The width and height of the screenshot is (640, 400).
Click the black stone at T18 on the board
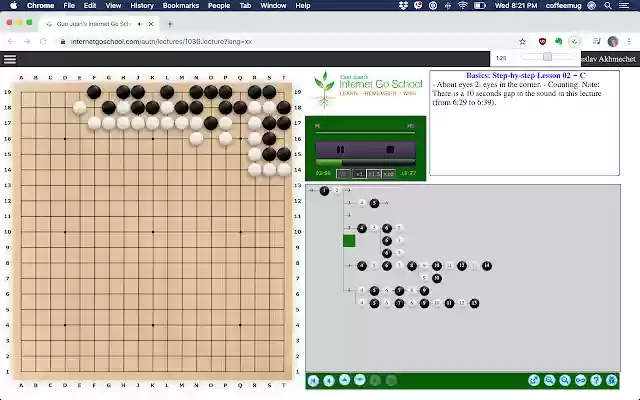click(x=284, y=108)
